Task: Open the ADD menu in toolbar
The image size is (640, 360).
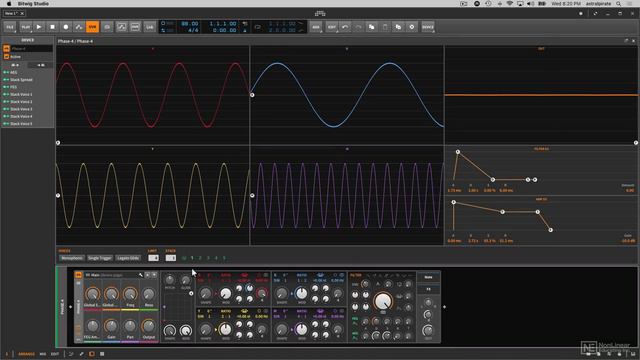Action: coord(316,27)
